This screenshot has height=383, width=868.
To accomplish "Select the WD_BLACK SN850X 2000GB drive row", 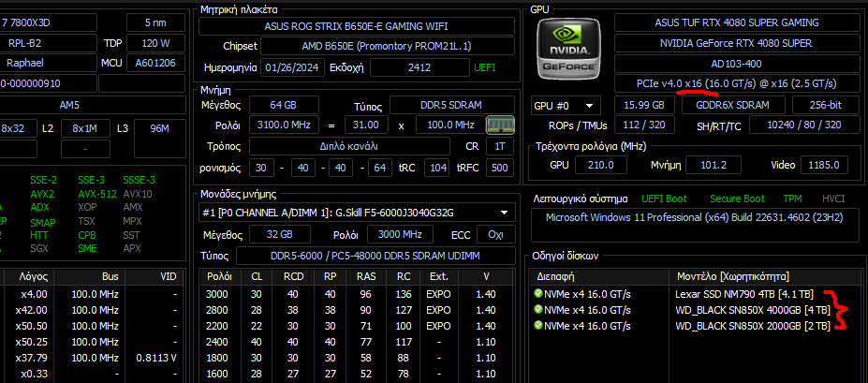I will [x=695, y=326].
